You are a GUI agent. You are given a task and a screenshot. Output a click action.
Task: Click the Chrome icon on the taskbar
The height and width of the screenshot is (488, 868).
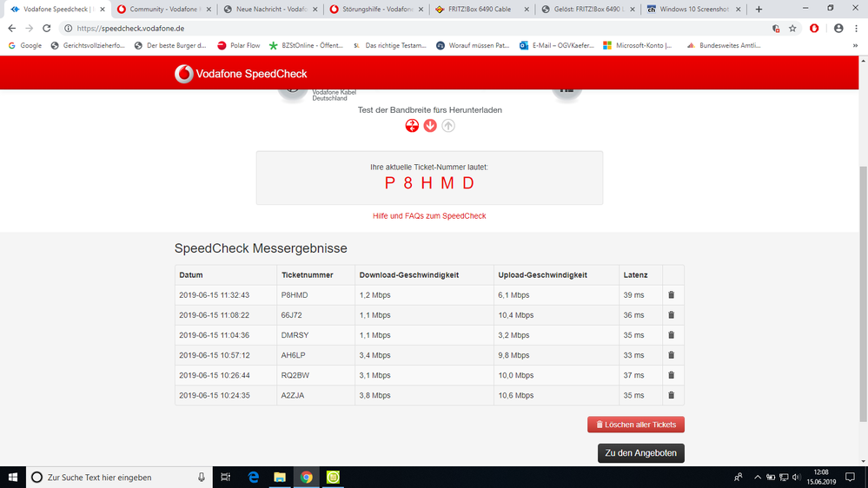[306, 477]
